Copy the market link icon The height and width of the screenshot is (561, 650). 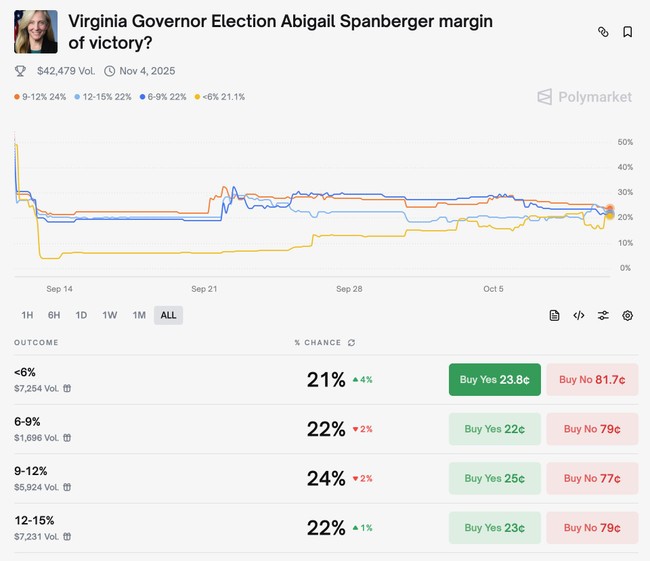pos(603,32)
